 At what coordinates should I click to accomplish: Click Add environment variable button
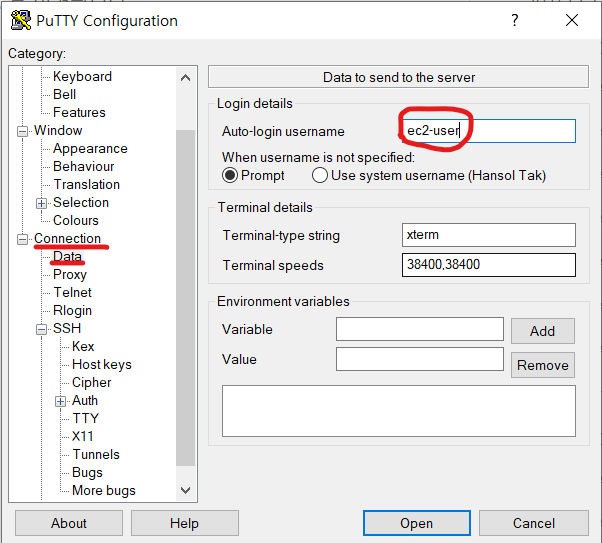(542, 331)
